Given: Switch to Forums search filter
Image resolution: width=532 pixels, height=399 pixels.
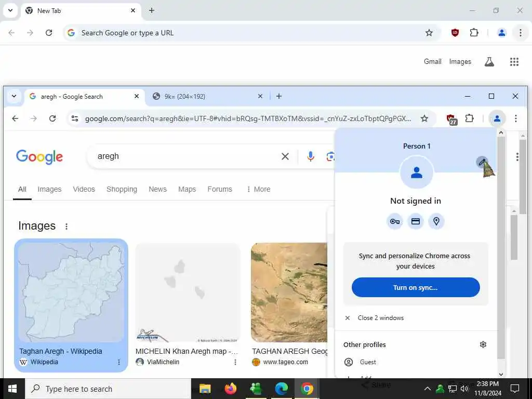Looking at the screenshot, I should 220,189.
